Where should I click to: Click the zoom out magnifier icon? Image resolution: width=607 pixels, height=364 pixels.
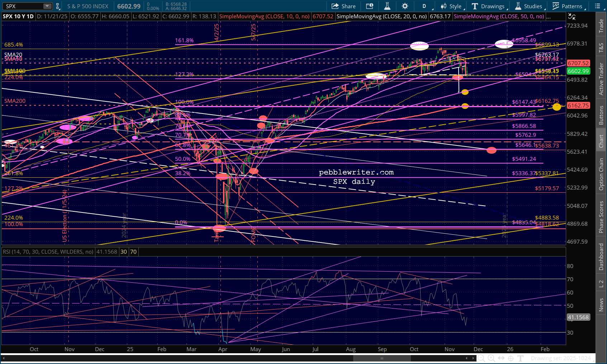(482, 358)
